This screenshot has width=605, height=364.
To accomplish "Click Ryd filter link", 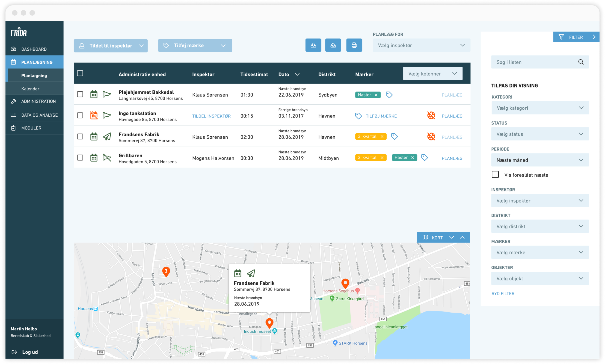I will tap(503, 293).
